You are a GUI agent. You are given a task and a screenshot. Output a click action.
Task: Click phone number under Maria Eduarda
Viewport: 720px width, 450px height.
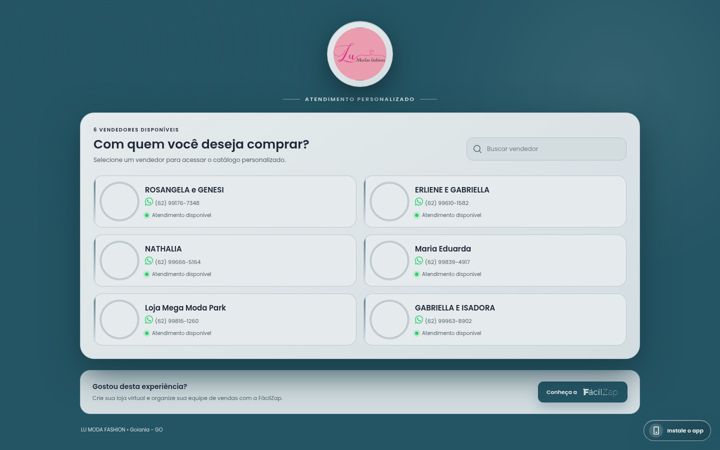[447, 262]
